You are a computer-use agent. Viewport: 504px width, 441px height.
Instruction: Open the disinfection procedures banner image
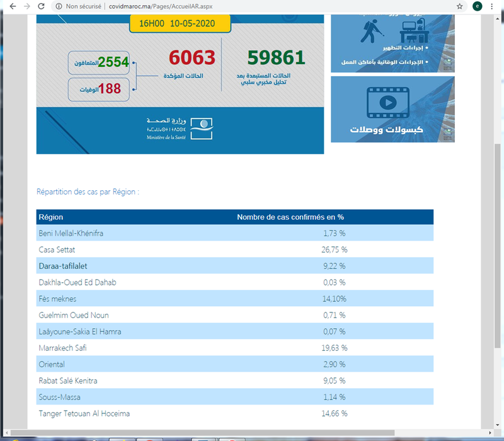click(x=392, y=41)
